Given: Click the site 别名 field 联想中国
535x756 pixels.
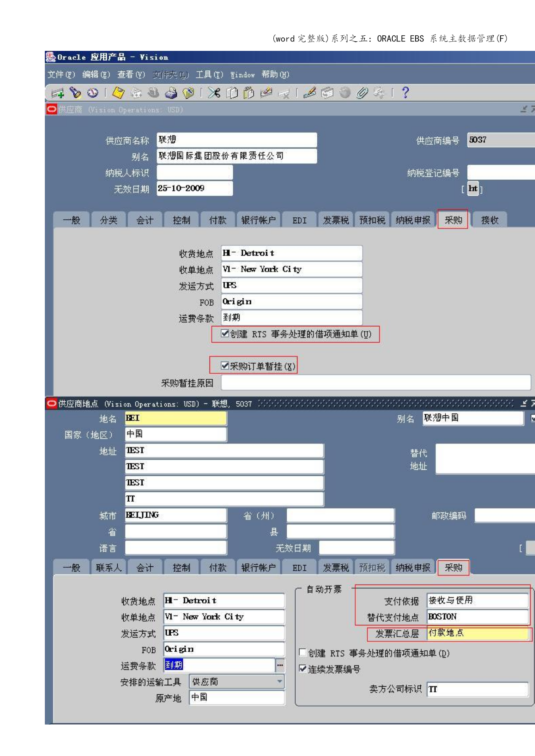Looking at the screenshot, I should (x=473, y=418).
